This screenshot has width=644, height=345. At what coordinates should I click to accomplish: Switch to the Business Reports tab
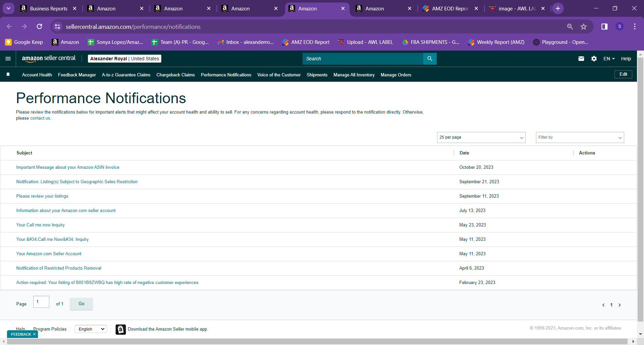coord(49,8)
